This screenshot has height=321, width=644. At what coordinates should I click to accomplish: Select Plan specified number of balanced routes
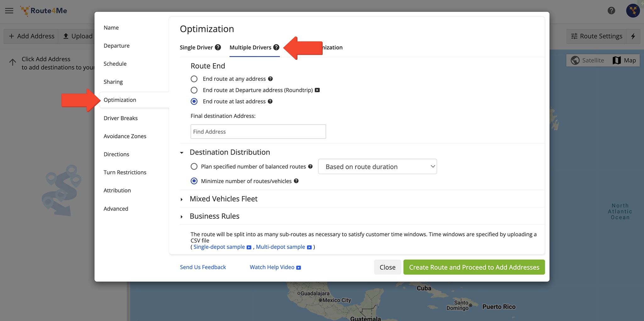point(194,166)
